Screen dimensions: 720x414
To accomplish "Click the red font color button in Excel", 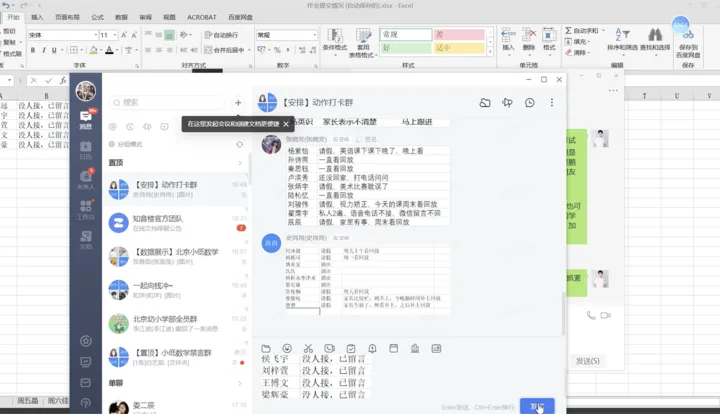I will pos(109,50).
